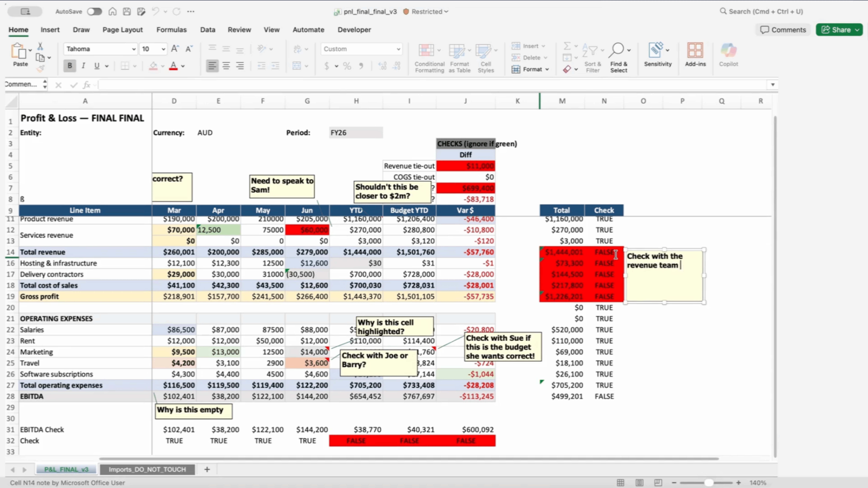Switch to Imports_DO_NOT_TOUCH sheet tab
The width and height of the screenshot is (868, 488).
pos(147,469)
